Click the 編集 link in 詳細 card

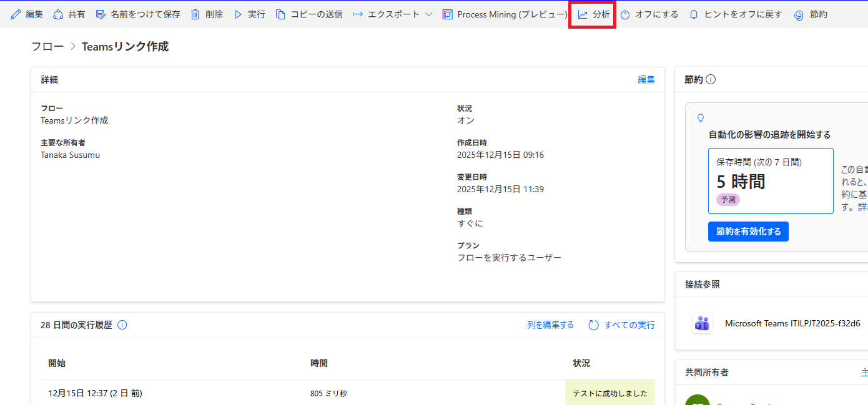click(x=646, y=79)
